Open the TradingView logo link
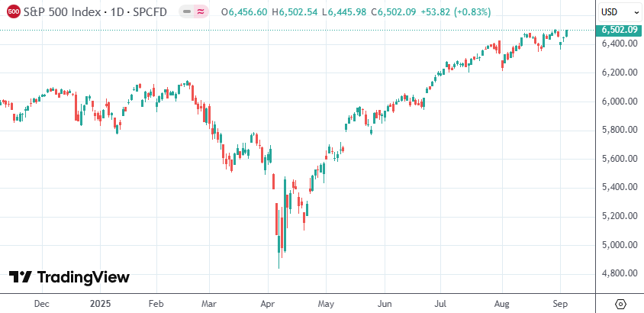Screen dimensions: 644x313 click(x=69, y=277)
